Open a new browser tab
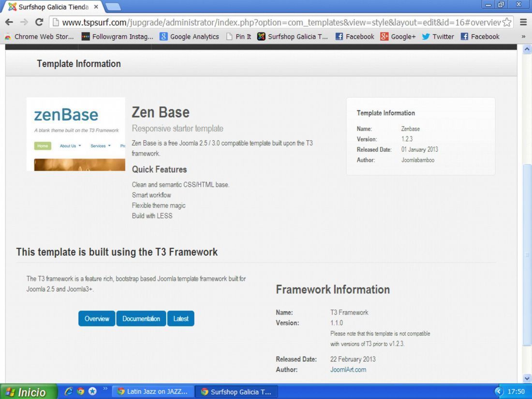 tap(113, 7)
